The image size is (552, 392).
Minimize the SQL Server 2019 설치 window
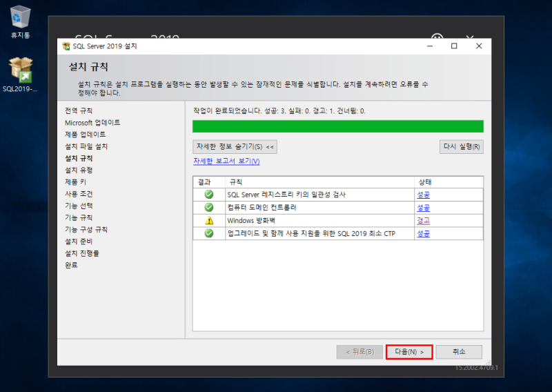point(430,46)
